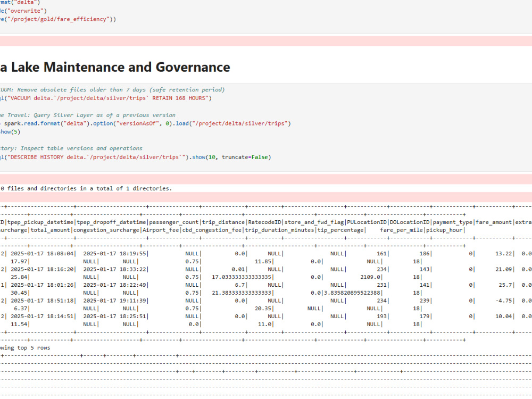Click dropoff time 2025-01-17 19:11:39

pyautogui.click(x=115, y=301)
